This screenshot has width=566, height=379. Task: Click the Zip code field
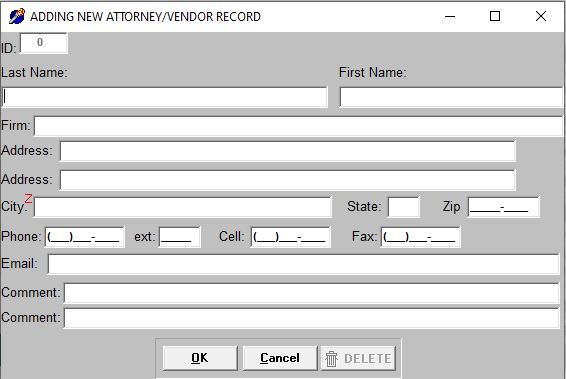(x=504, y=207)
